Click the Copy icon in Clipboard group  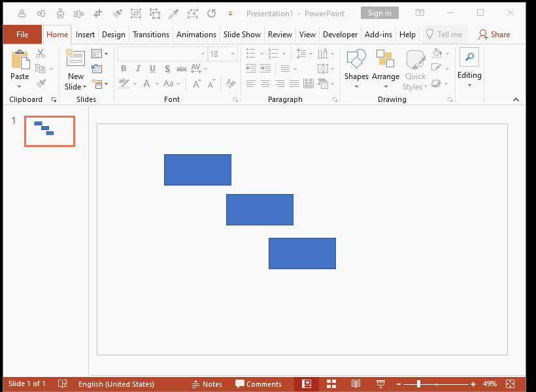coord(41,69)
